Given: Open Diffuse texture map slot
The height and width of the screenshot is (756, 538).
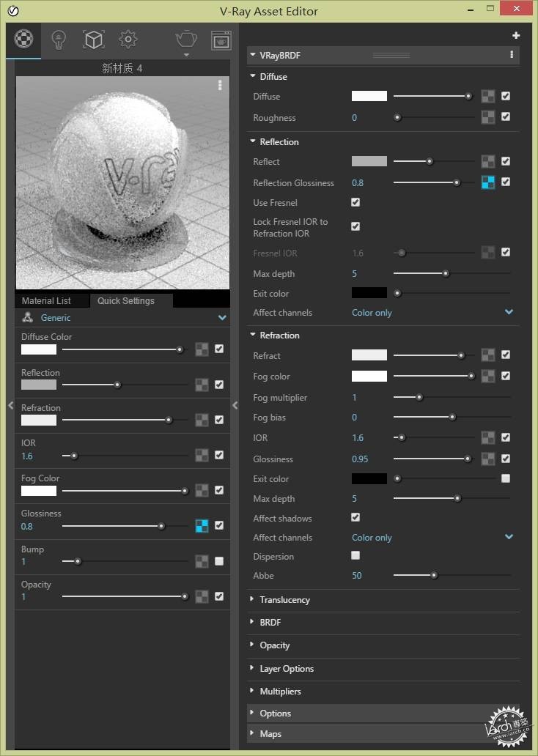Looking at the screenshot, I should tap(488, 97).
